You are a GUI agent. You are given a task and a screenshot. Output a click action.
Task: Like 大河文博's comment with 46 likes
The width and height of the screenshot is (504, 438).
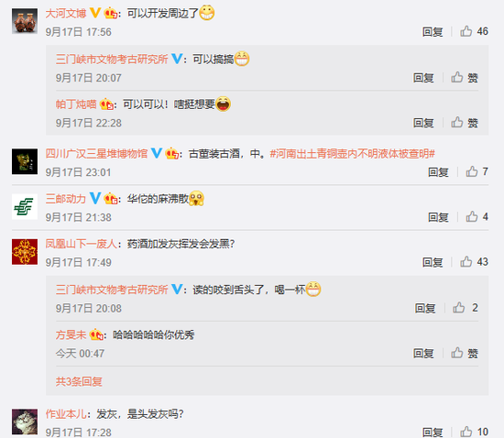pos(474,31)
